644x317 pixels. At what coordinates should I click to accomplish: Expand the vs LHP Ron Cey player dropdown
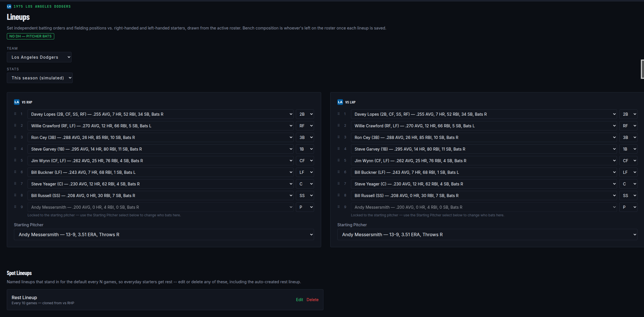coord(484,138)
